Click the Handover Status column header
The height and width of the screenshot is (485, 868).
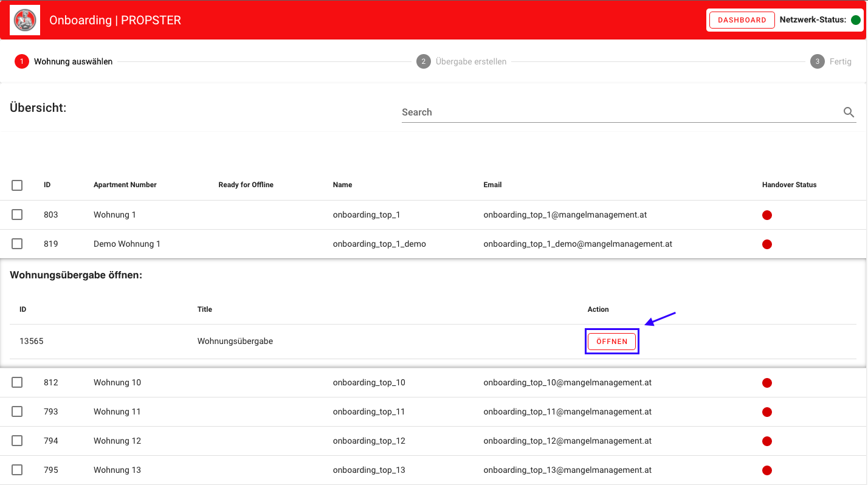click(790, 185)
